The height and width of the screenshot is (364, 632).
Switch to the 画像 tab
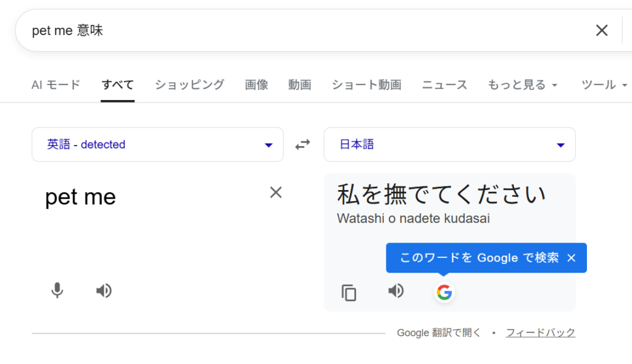[256, 85]
